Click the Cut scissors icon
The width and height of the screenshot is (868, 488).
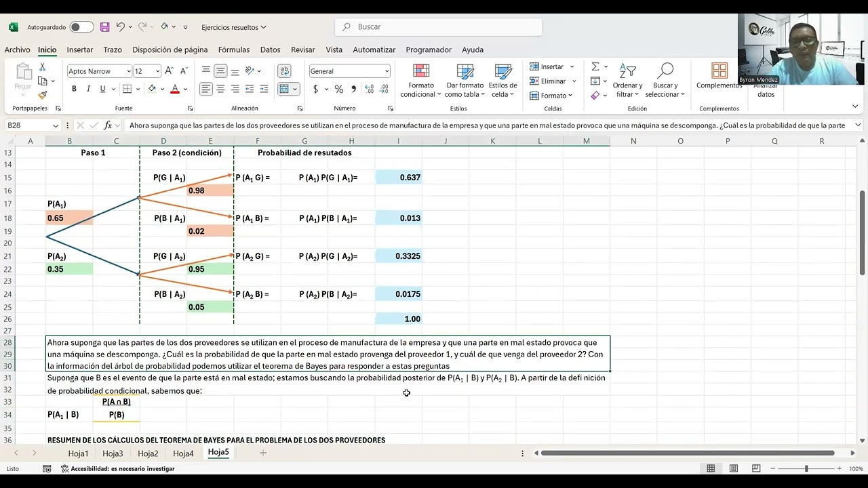coord(42,67)
